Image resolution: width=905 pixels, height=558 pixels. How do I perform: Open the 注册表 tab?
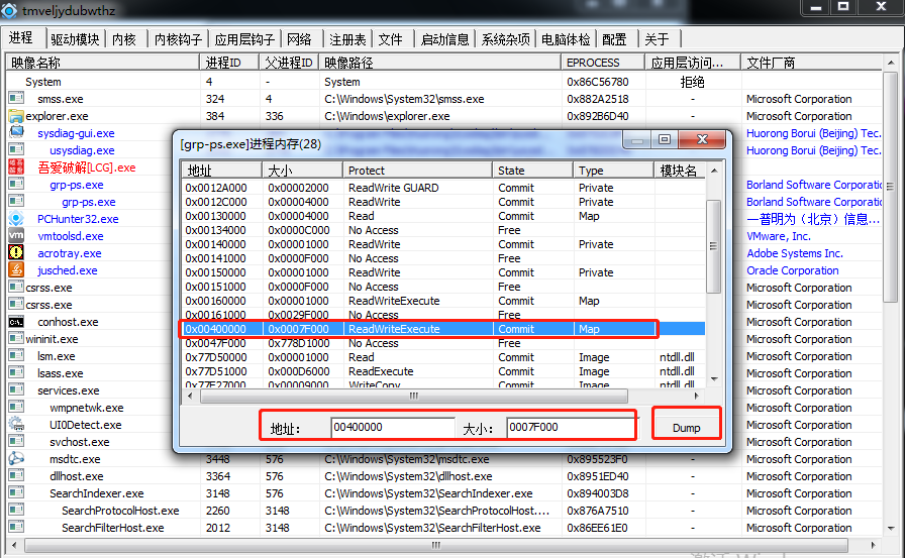click(x=347, y=39)
